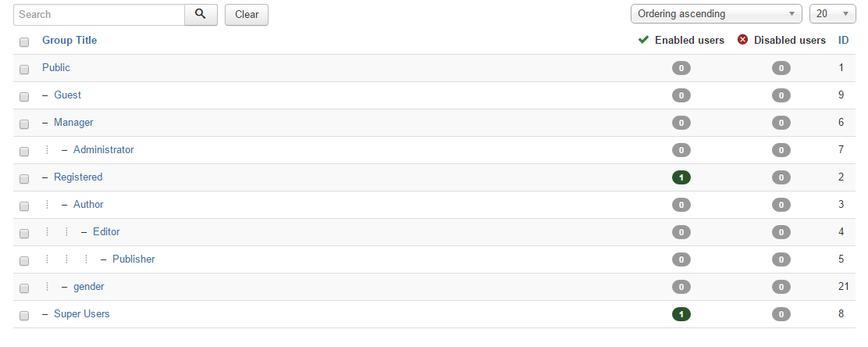
Task: Click Public group's disabled users badge
Action: (781, 68)
